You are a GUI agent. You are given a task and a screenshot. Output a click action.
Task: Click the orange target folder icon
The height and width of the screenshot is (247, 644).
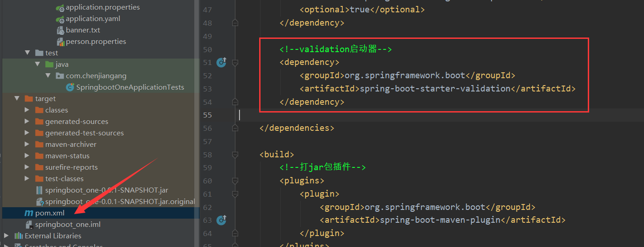(x=29, y=99)
